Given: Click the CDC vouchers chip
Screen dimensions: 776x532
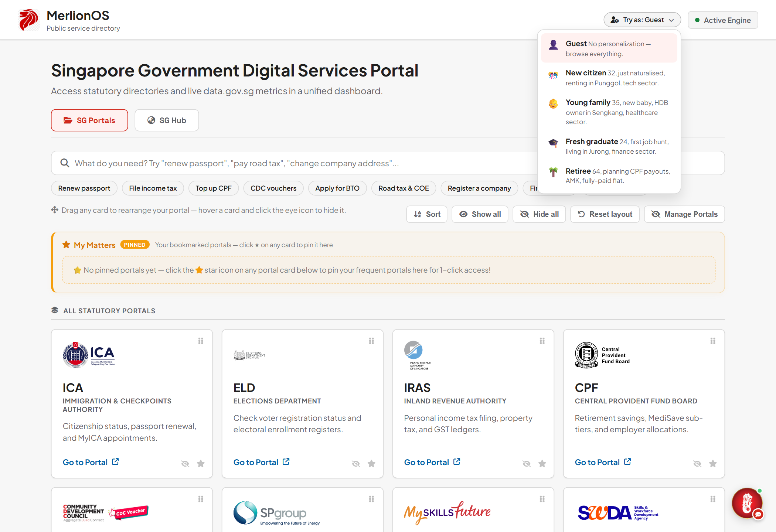Looking at the screenshot, I should (273, 188).
